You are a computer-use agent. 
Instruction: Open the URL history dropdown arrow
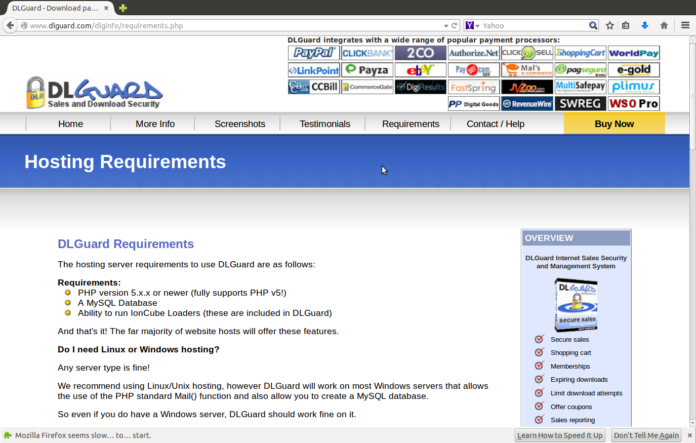coord(446,26)
